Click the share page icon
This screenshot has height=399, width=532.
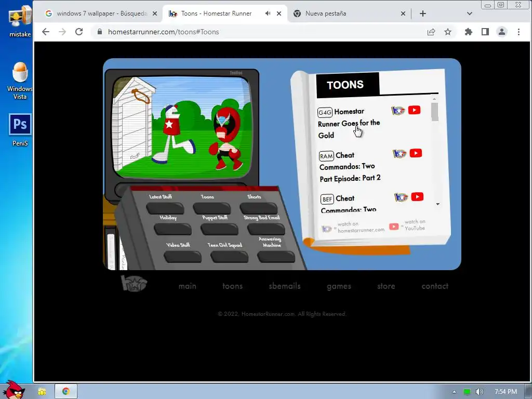(x=431, y=32)
